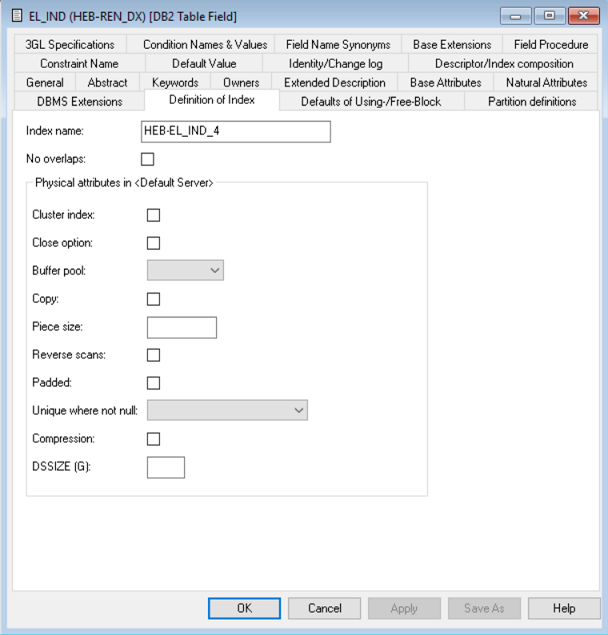This screenshot has height=635, width=608.
Task: Click the document icon in title bar
Action: click(x=17, y=16)
